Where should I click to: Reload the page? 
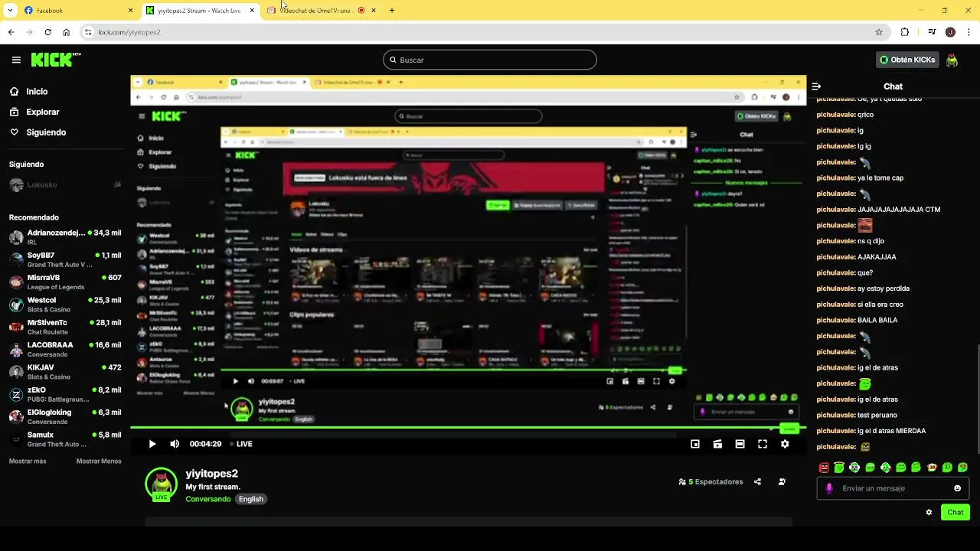tap(47, 32)
